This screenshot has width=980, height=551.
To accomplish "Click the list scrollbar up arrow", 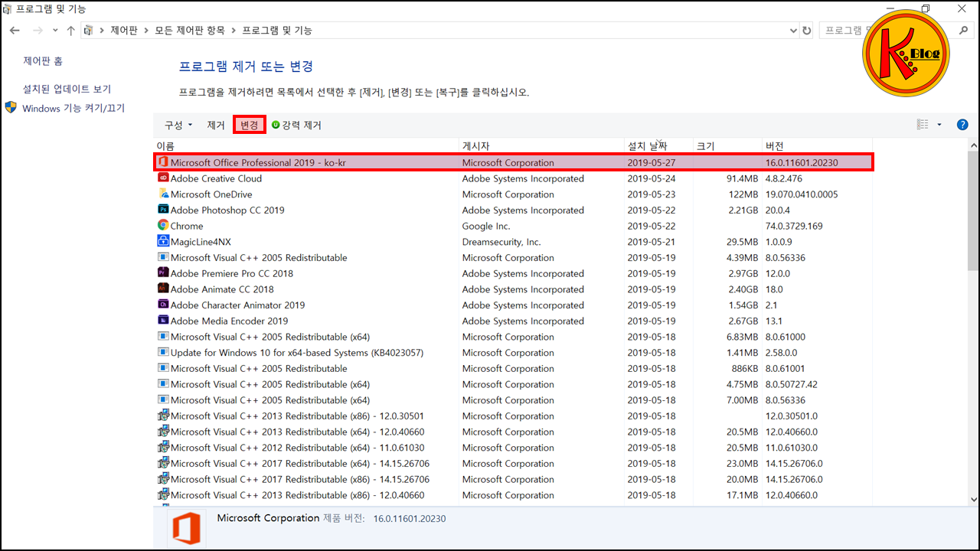I will (973, 145).
